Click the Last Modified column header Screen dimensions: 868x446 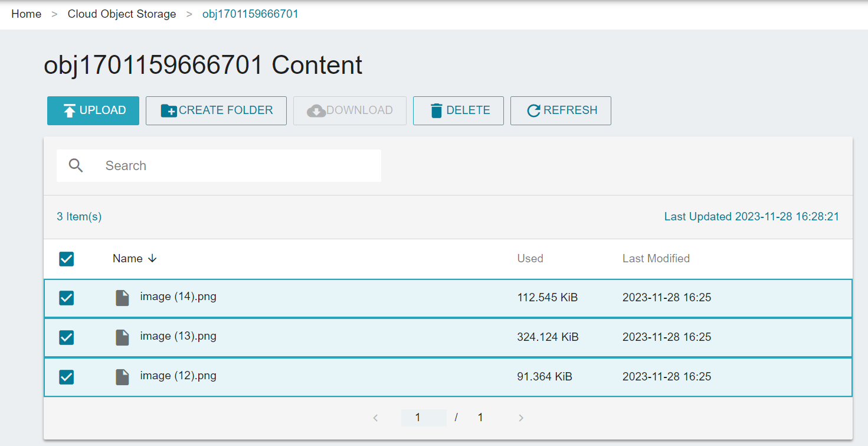[656, 259]
